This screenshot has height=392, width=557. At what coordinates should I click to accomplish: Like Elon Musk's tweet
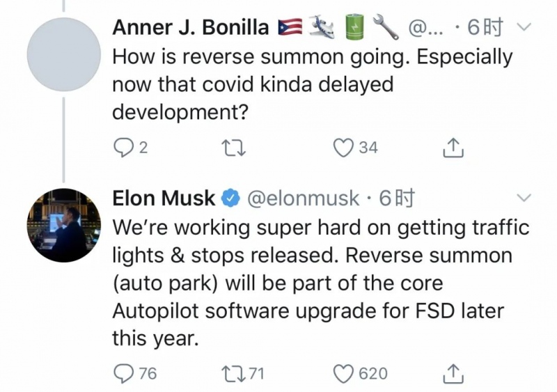tap(344, 373)
